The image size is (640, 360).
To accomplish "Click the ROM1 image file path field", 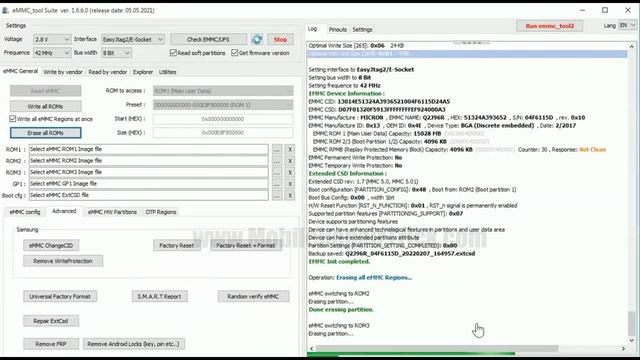I will click(x=149, y=149).
